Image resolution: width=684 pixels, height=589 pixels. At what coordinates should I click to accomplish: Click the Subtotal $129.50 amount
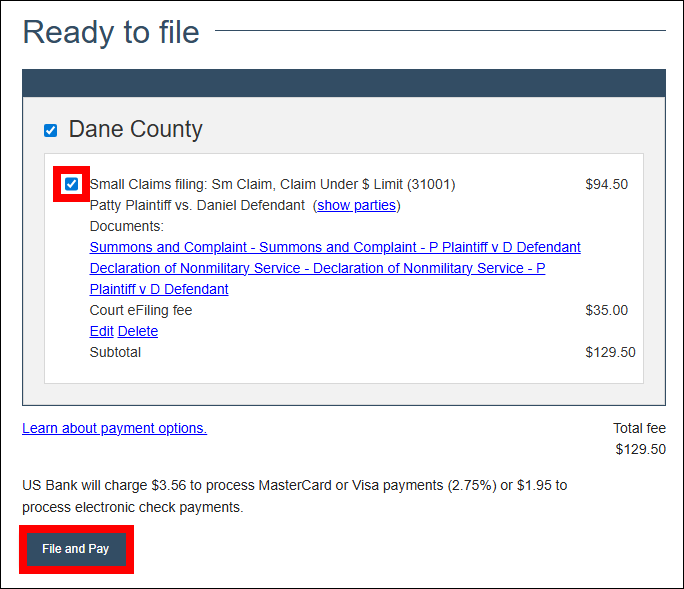[610, 352]
